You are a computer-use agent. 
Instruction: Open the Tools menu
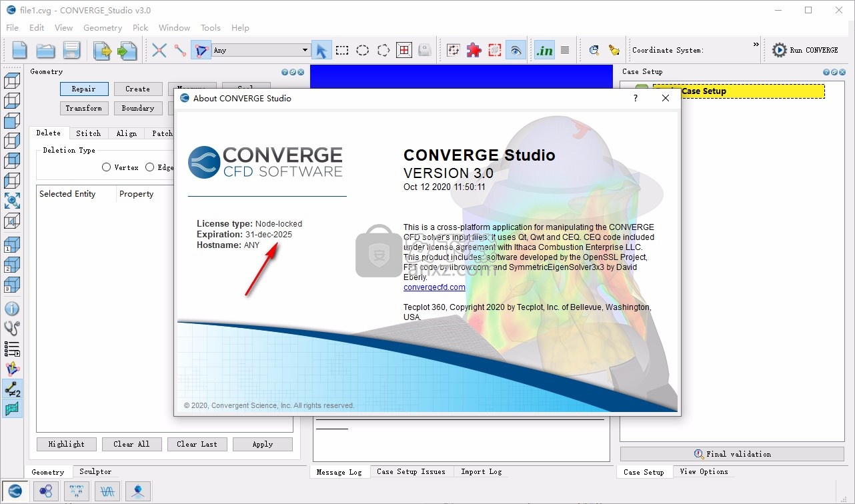click(211, 27)
